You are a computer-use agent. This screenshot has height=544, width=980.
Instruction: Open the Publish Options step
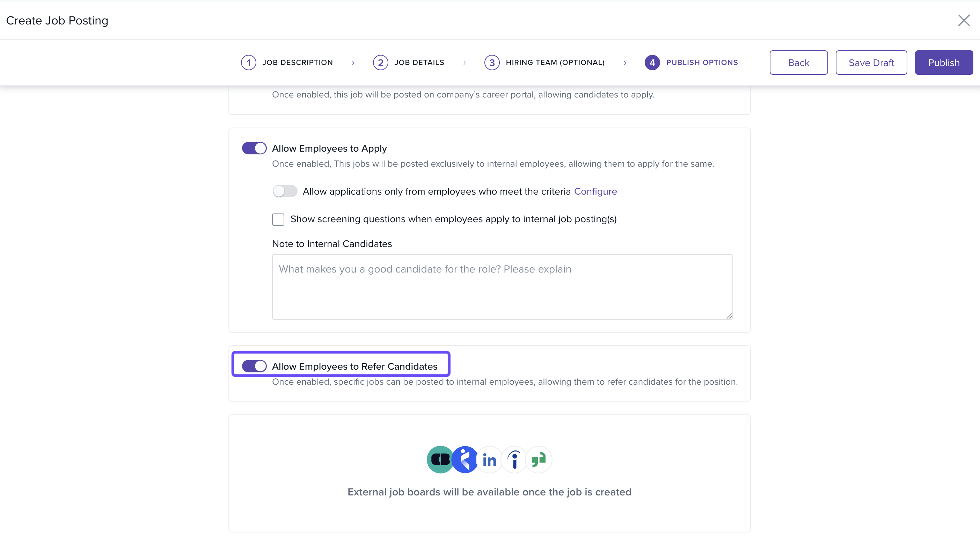coord(702,63)
